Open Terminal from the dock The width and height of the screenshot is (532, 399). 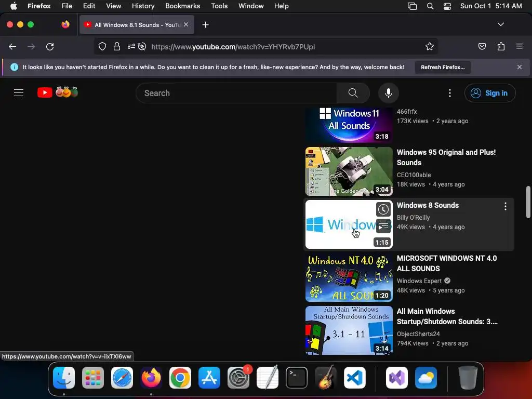(297, 378)
